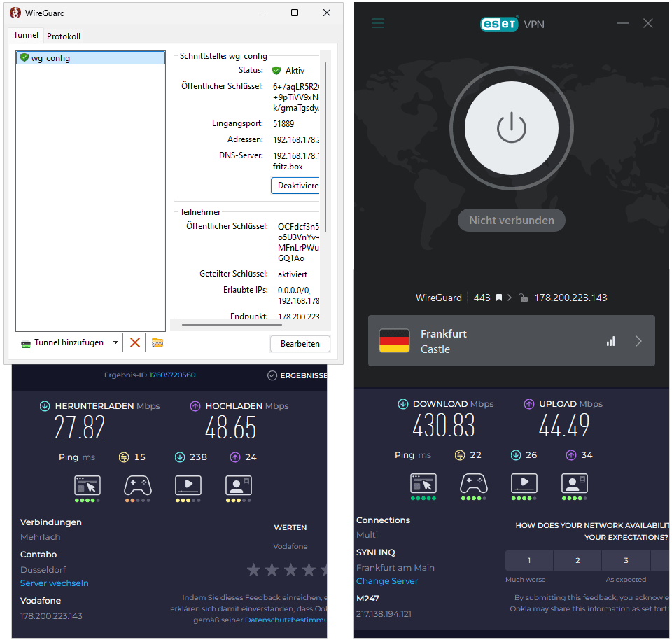Click video chat icon in right speedtest
This screenshot has width=672, height=640.
click(575, 484)
